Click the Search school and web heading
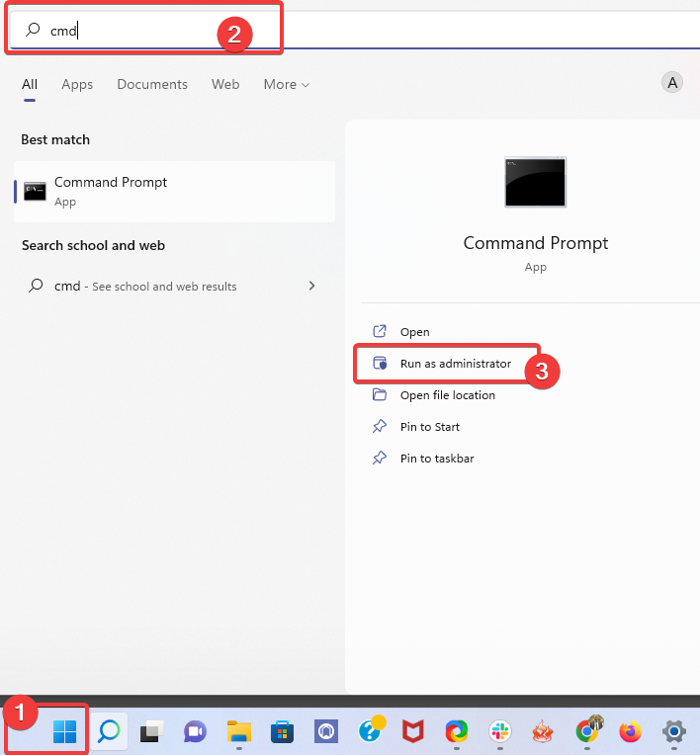 [94, 245]
